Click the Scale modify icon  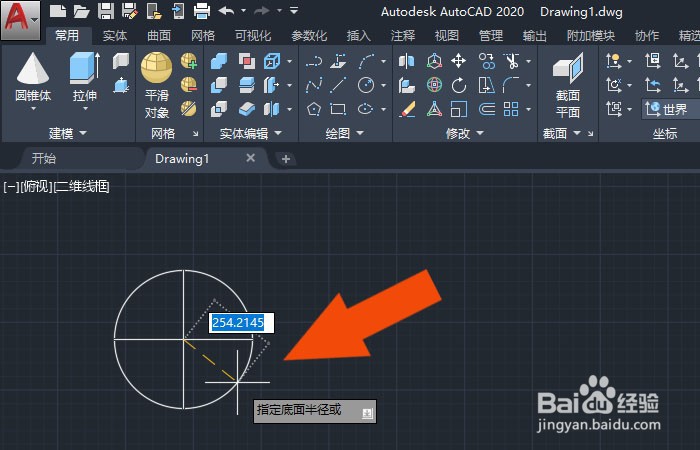click(x=458, y=108)
